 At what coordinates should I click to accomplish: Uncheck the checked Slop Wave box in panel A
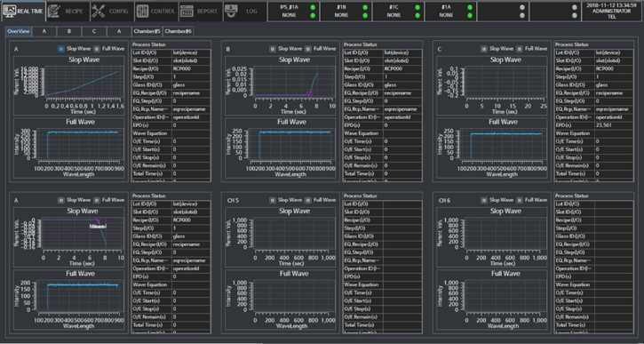click(61, 49)
